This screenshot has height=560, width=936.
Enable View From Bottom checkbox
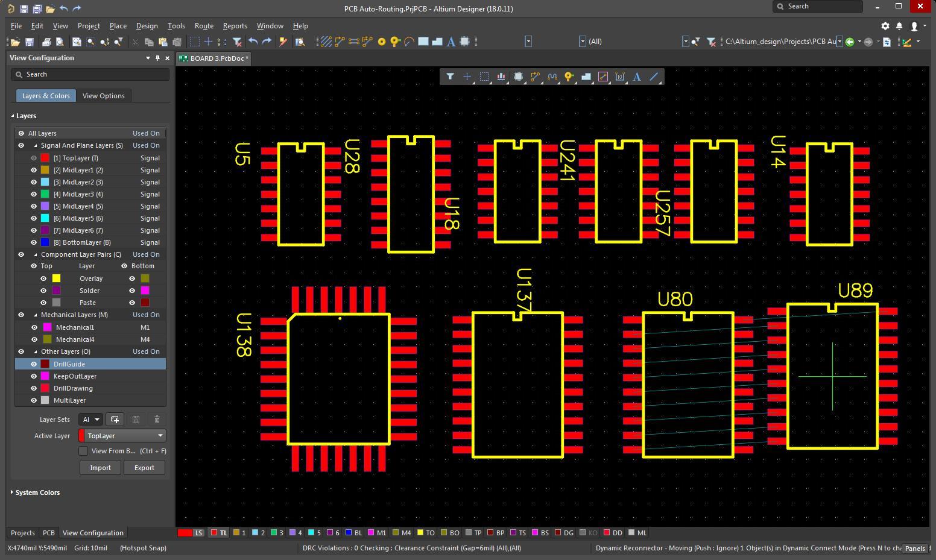point(83,451)
